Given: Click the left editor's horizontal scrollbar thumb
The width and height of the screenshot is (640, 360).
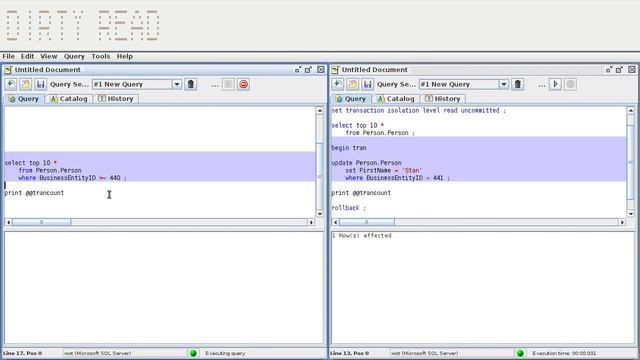Looking at the screenshot, I should click(42, 222).
